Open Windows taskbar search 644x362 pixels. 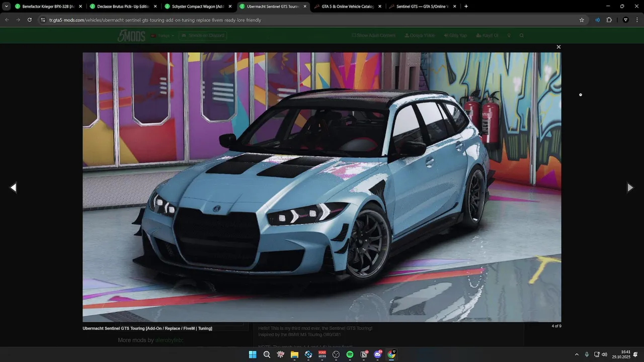tap(267, 354)
